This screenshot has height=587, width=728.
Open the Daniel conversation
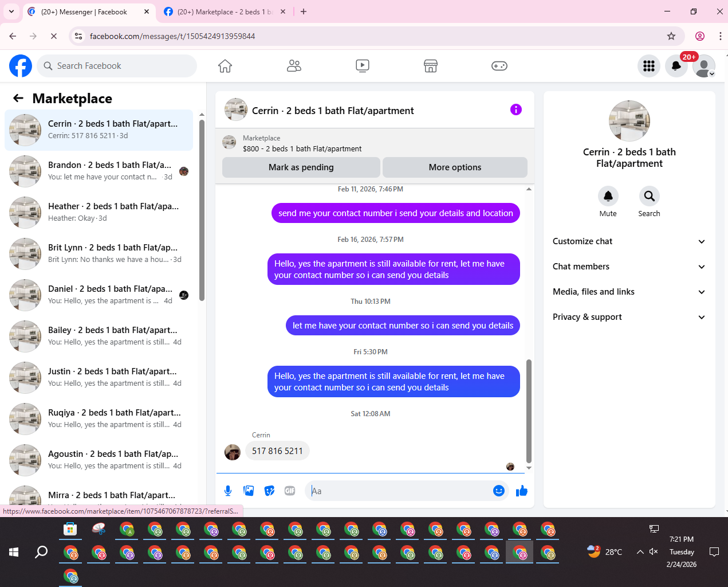[99, 295]
